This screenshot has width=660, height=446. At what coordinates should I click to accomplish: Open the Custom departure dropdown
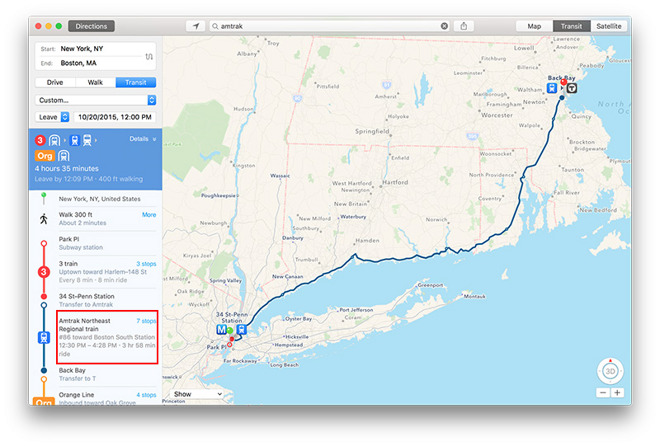point(96,100)
